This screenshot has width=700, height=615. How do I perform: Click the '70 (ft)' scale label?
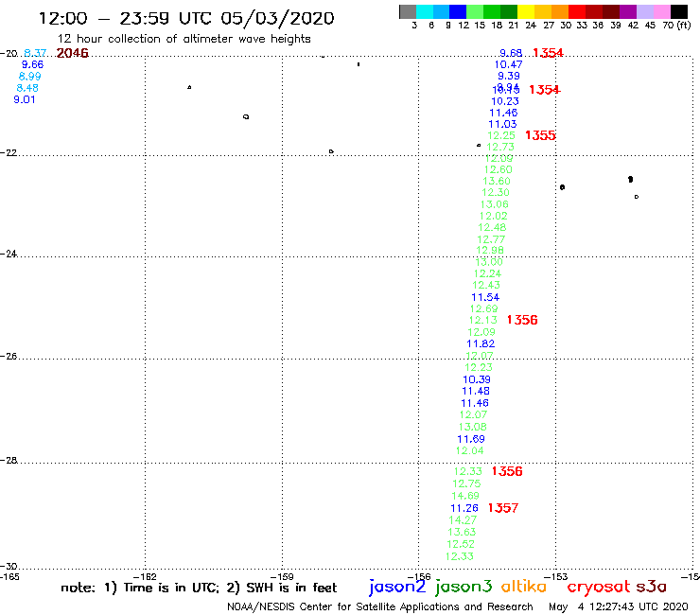click(676, 25)
